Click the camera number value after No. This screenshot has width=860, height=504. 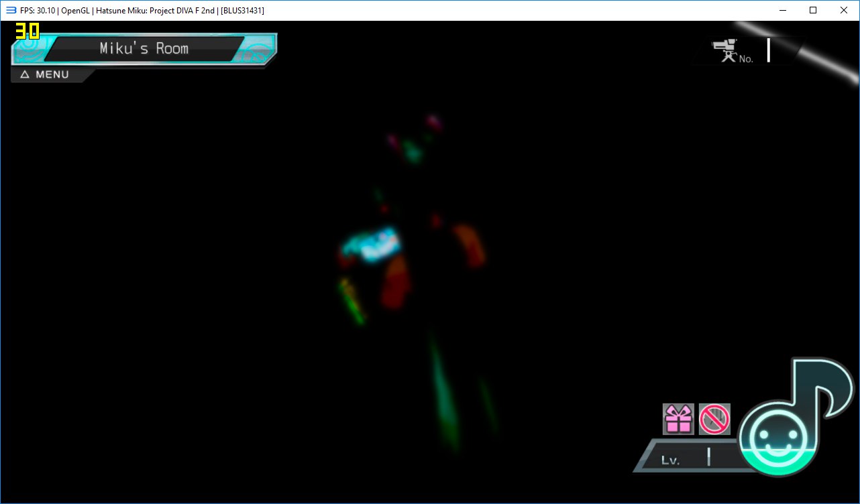(x=769, y=51)
